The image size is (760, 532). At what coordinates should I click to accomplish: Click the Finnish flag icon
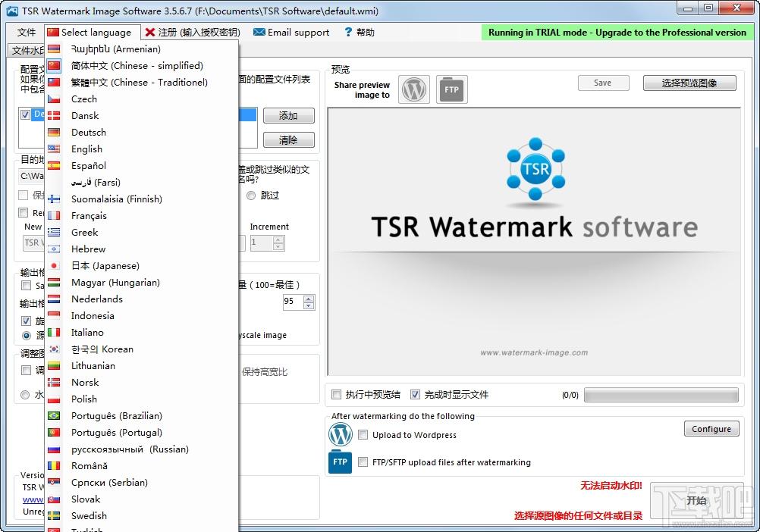pyautogui.click(x=54, y=199)
